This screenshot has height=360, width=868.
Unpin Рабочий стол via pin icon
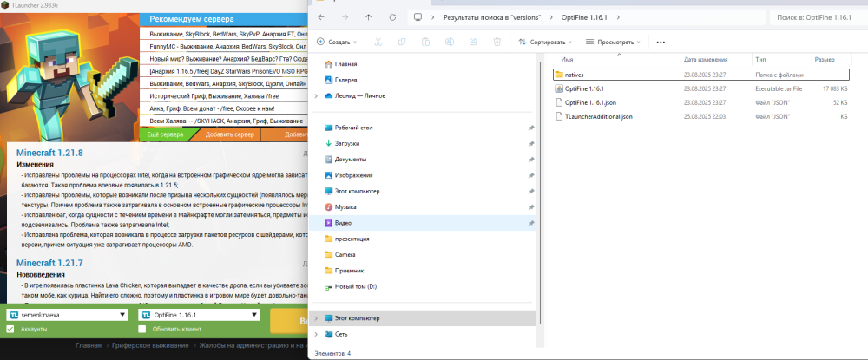coord(531,128)
